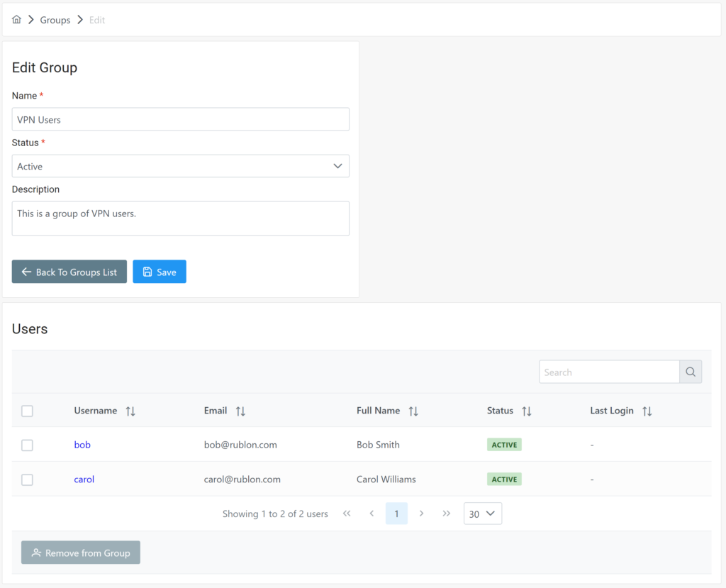This screenshot has width=726, height=588.
Task: Check the box for user bob
Action: (x=27, y=445)
